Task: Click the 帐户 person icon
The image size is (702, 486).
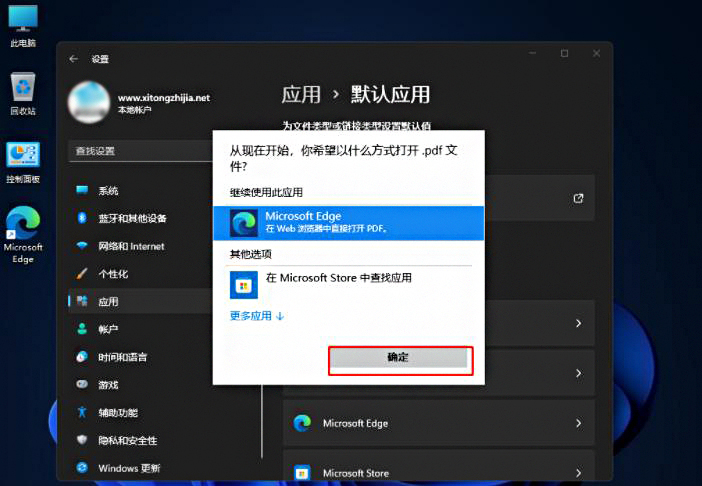Action: pyautogui.click(x=82, y=329)
